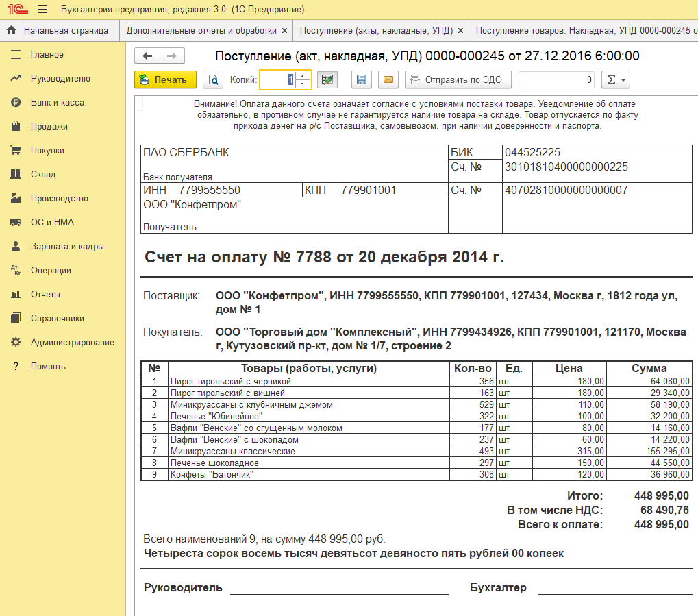Open print preview magnifier icon
698x616 pixels.
213,79
